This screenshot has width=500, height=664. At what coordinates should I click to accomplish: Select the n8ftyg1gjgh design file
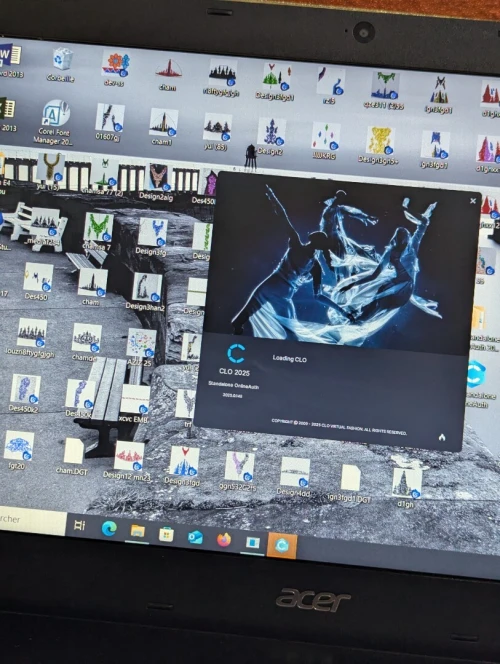(x=221, y=79)
